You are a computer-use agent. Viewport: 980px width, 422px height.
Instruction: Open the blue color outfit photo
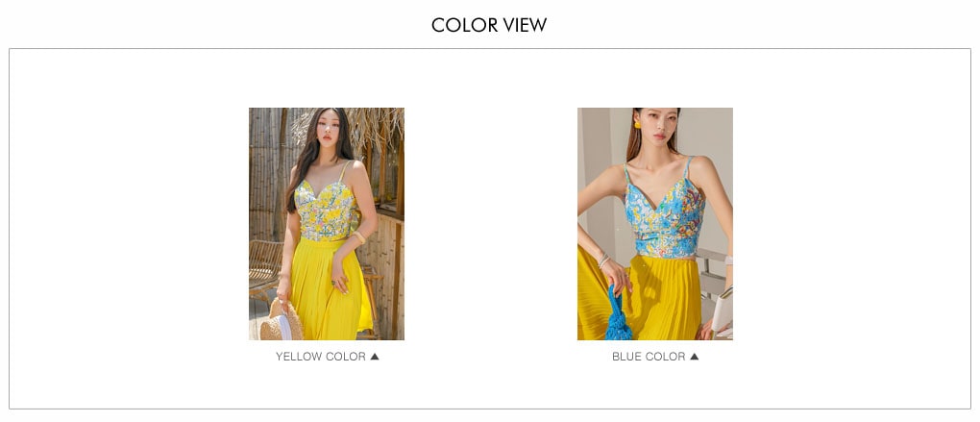655,224
